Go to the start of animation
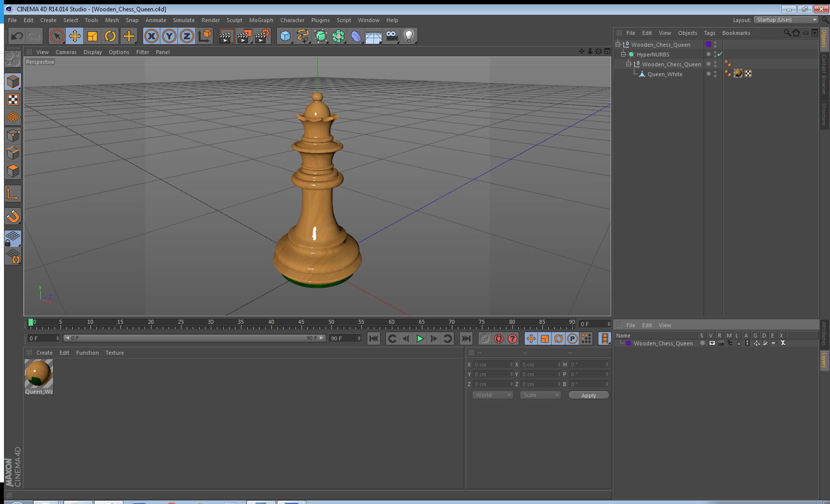The image size is (830, 504). pos(374,338)
